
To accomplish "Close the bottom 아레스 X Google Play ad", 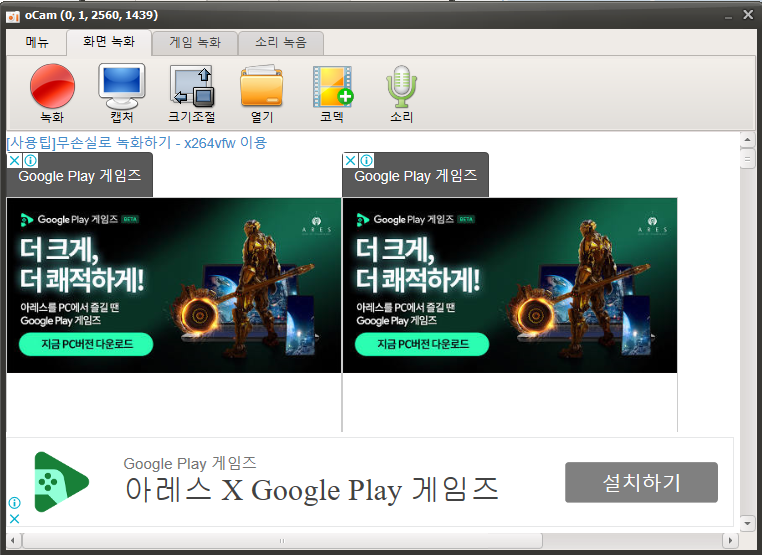I will (x=15, y=519).
